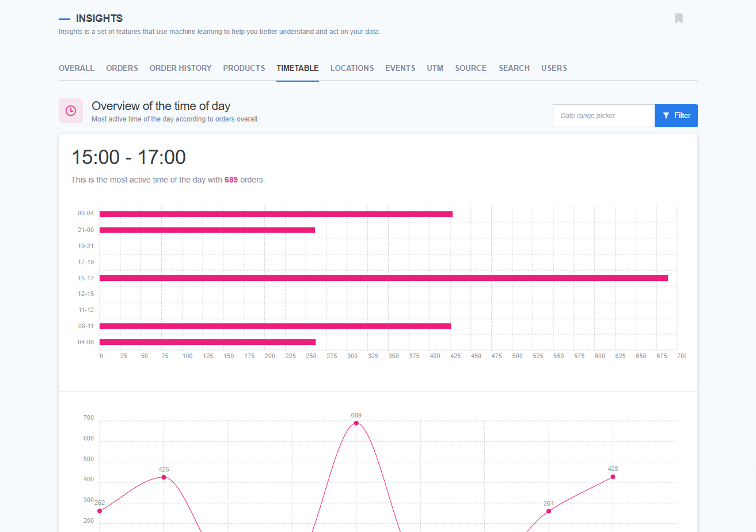756x532 pixels.
Task: Click the INSIGHTS page heading
Action: 99,18
